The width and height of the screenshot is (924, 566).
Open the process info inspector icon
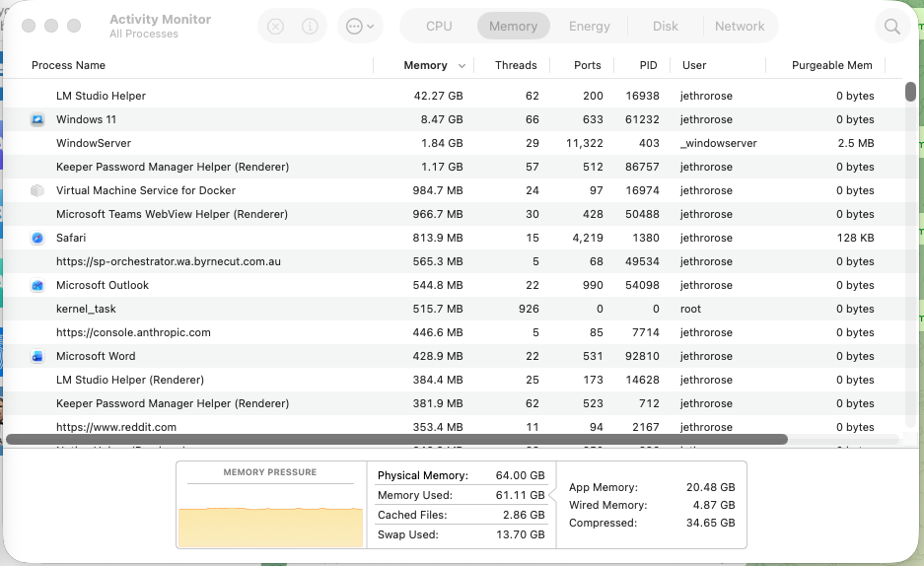tap(310, 27)
